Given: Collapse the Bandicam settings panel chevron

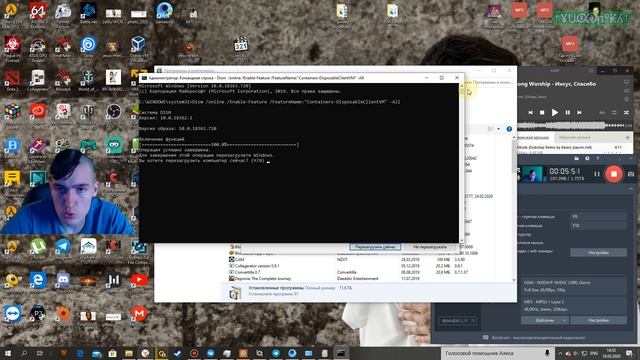Looking at the screenshot, I should coord(631,189).
